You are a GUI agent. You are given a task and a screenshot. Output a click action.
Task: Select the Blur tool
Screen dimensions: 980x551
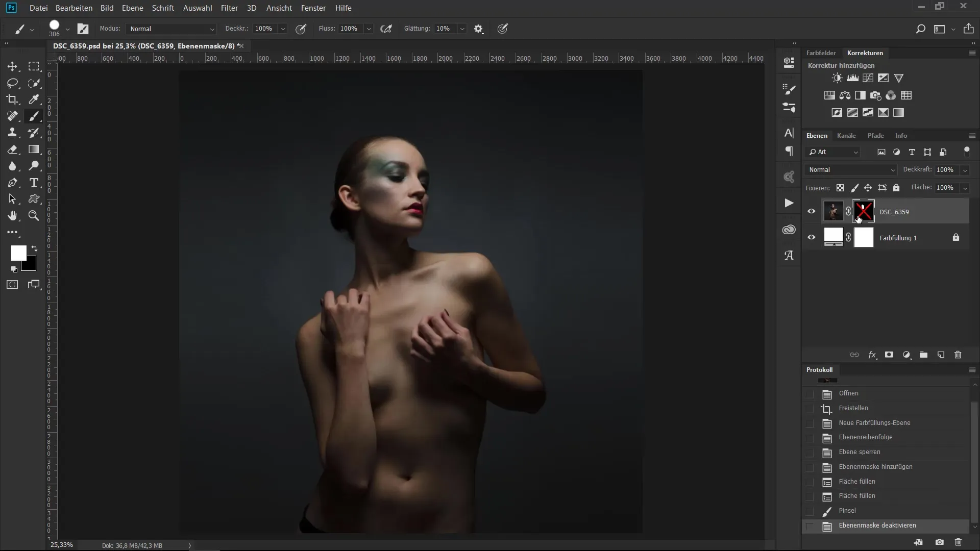click(12, 166)
